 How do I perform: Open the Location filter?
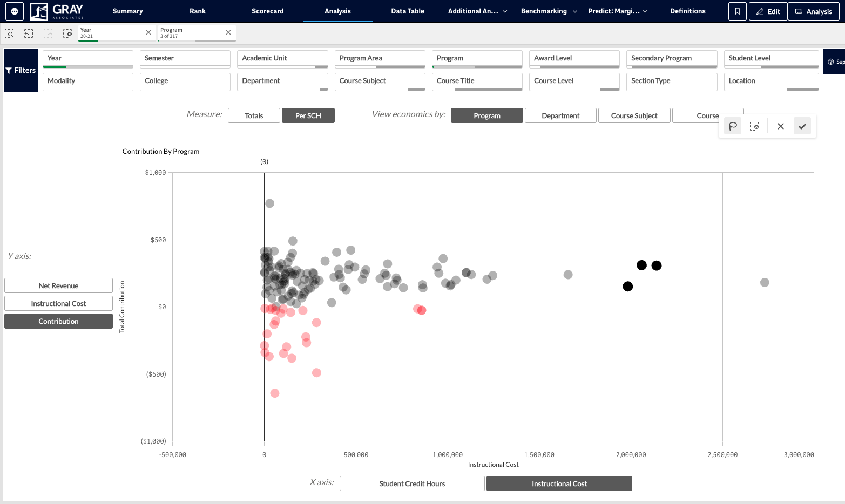point(771,81)
